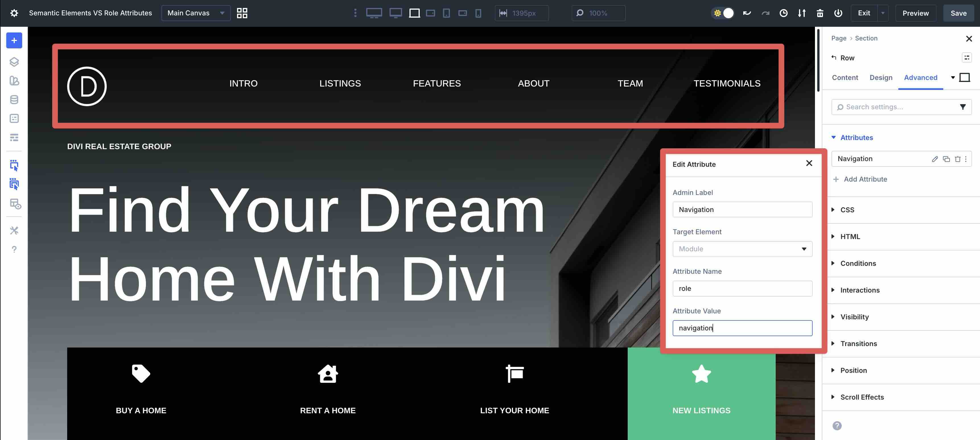
Task: Open the history clock icon
Action: (783, 13)
